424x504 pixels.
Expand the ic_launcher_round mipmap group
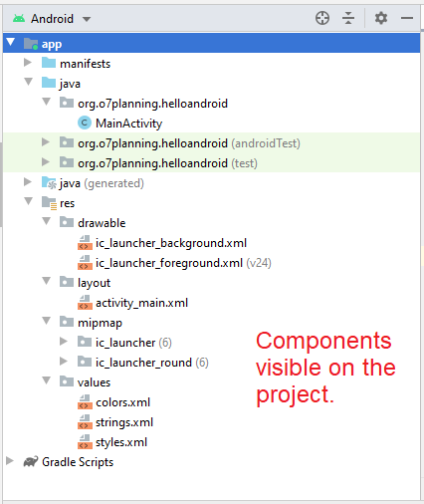click(x=64, y=362)
